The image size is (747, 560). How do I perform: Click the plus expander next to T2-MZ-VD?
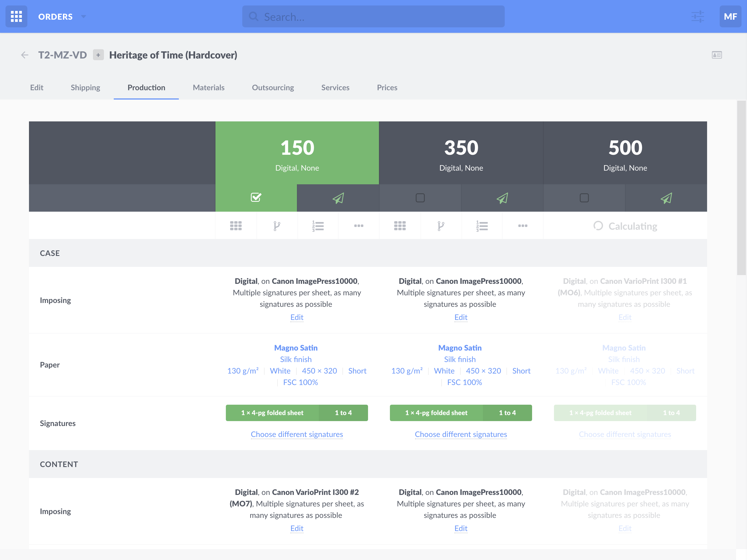(x=98, y=55)
